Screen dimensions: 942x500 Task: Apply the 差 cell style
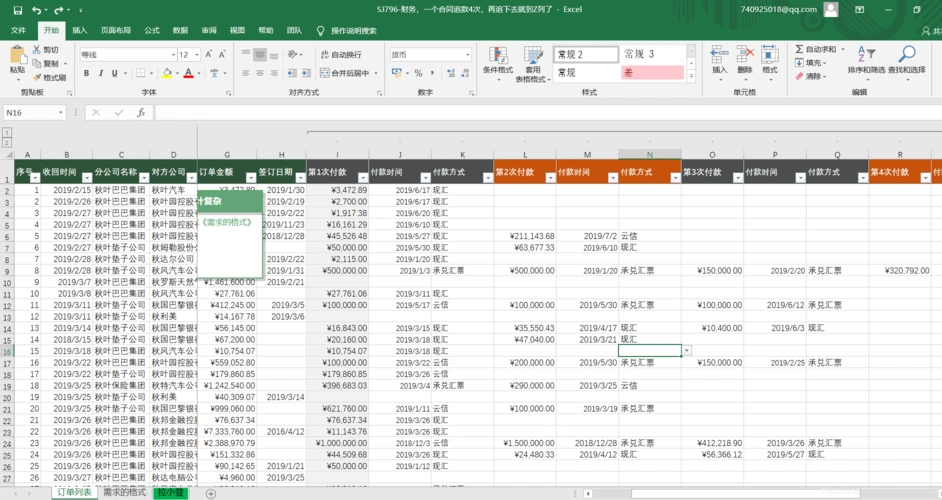[x=652, y=73]
